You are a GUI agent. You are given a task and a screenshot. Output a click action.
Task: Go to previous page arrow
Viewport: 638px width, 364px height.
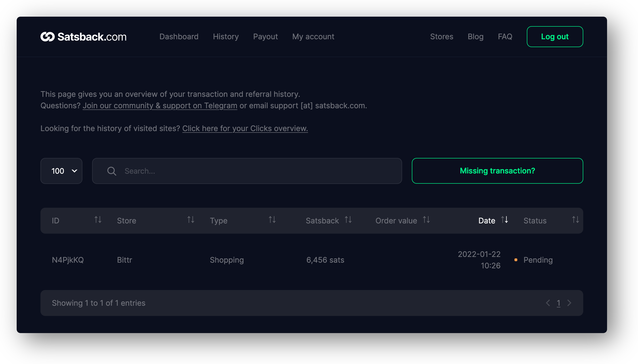pyautogui.click(x=548, y=303)
